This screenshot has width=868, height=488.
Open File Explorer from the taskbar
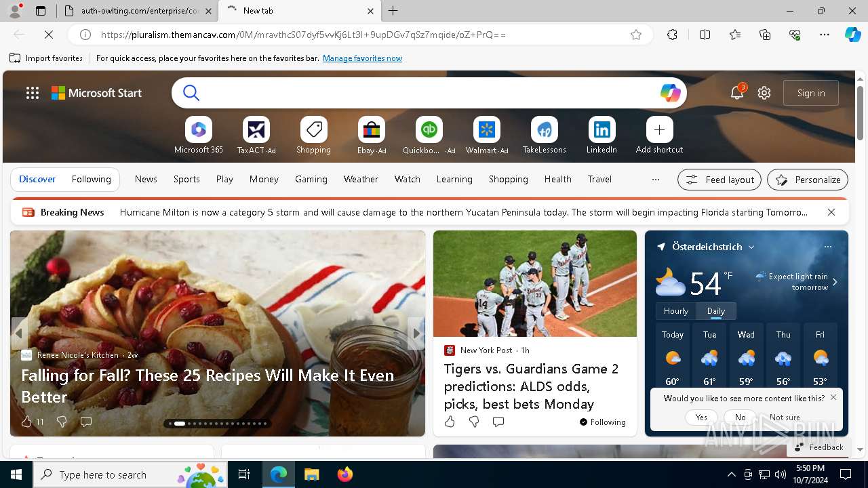click(x=311, y=474)
